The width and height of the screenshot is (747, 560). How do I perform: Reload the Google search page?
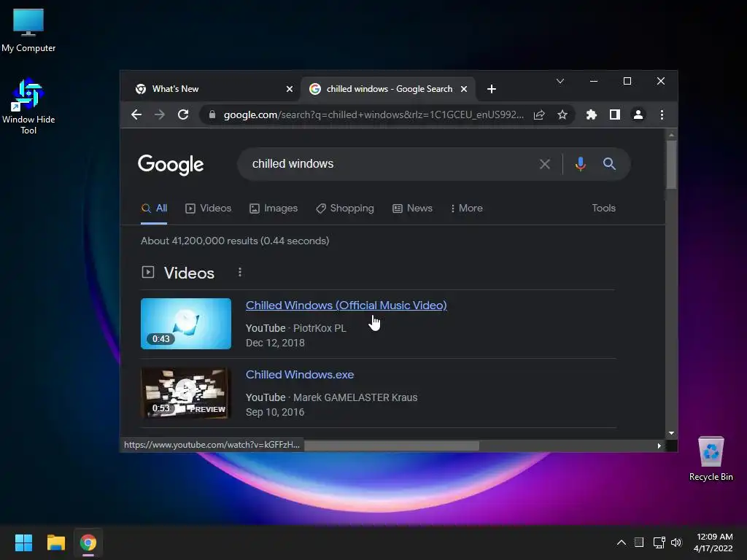pos(183,114)
